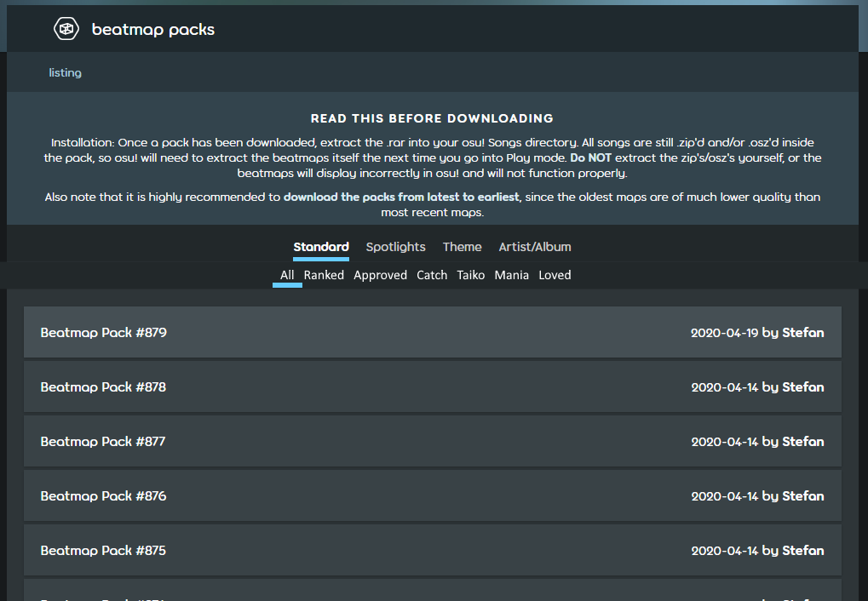The width and height of the screenshot is (868, 601).
Task: Expand Beatmap Pack #878
Action: tap(432, 386)
